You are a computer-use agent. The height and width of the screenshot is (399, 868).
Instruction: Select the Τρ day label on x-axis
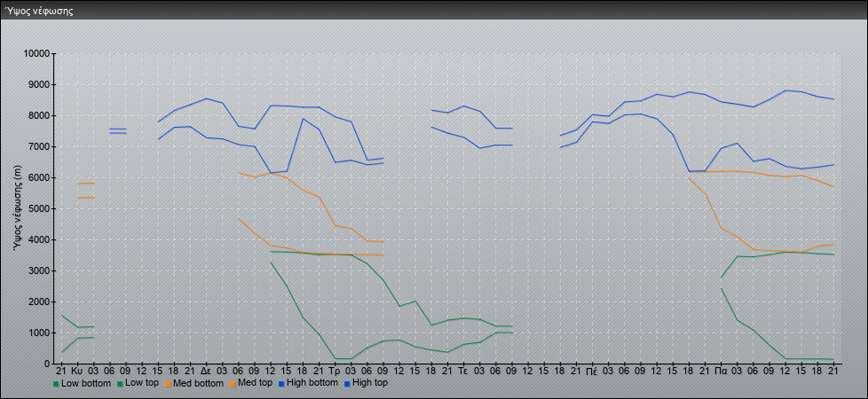pyautogui.click(x=335, y=372)
